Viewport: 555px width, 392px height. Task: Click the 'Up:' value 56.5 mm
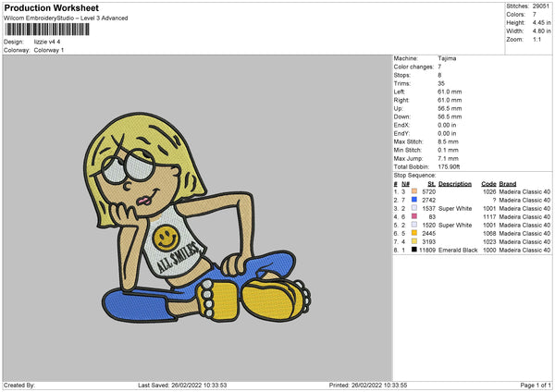coord(450,108)
